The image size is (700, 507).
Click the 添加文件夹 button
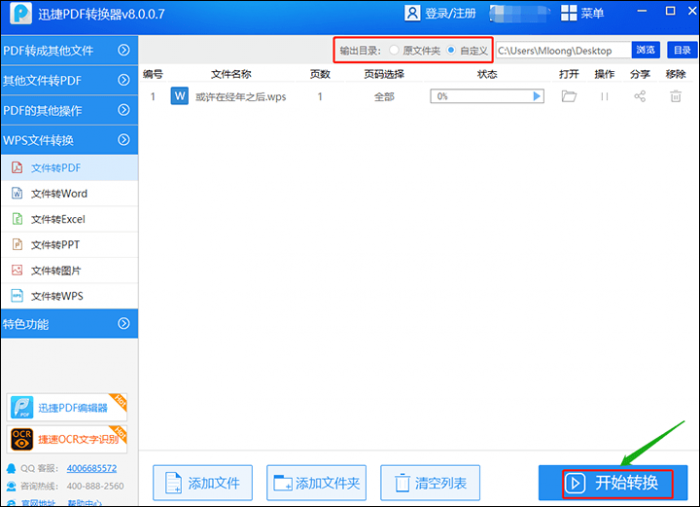tap(317, 483)
